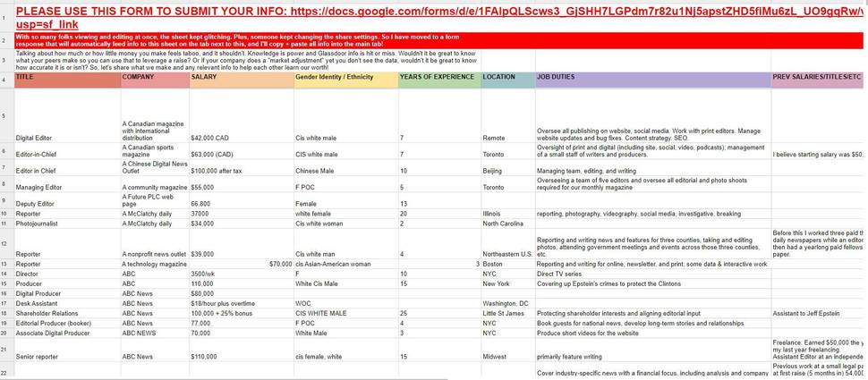
Task: Click the 'A Canadian sports magazine' cell
Action: click(155, 151)
